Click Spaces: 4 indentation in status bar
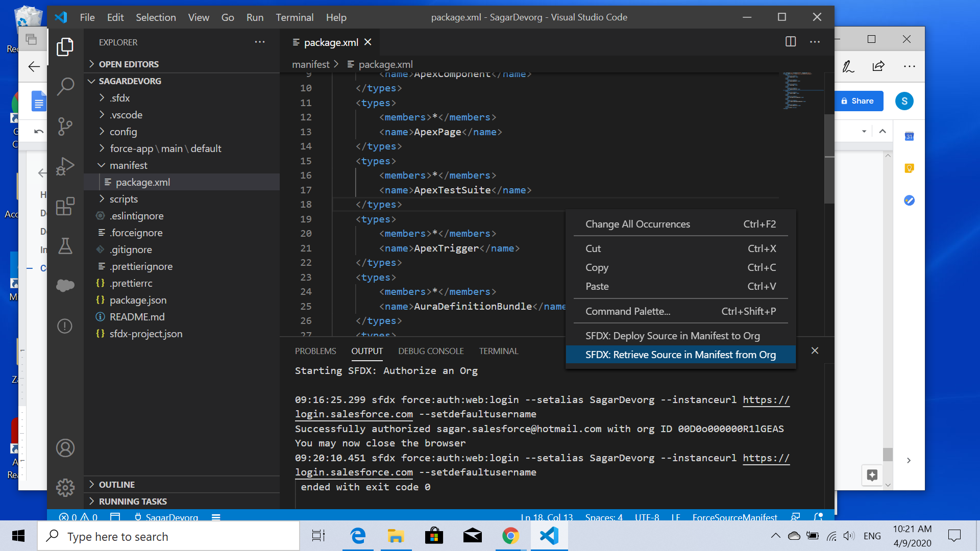 click(x=604, y=517)
